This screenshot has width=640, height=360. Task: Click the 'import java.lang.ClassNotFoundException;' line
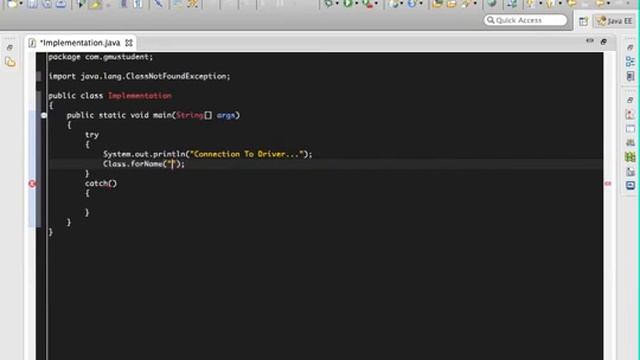(139, 76)
